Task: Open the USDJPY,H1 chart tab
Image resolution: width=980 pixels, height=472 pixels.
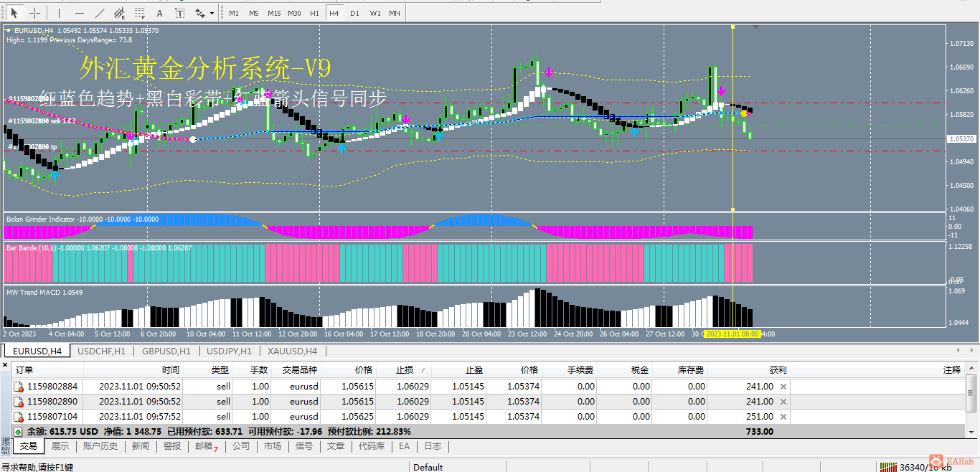Action: click(x=229, y=351)
